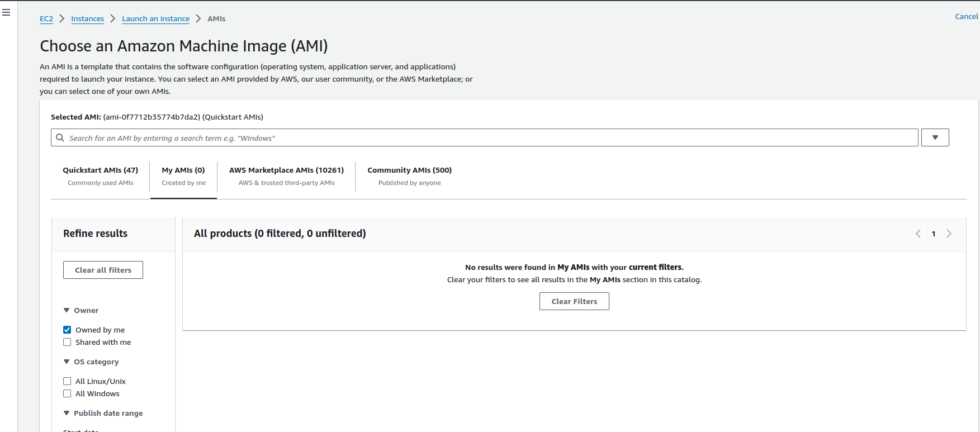Image resolution: width=980 pixels, height=432 pixels.
Task: Open the Community AMIs tab
Action: click(409, 176)
